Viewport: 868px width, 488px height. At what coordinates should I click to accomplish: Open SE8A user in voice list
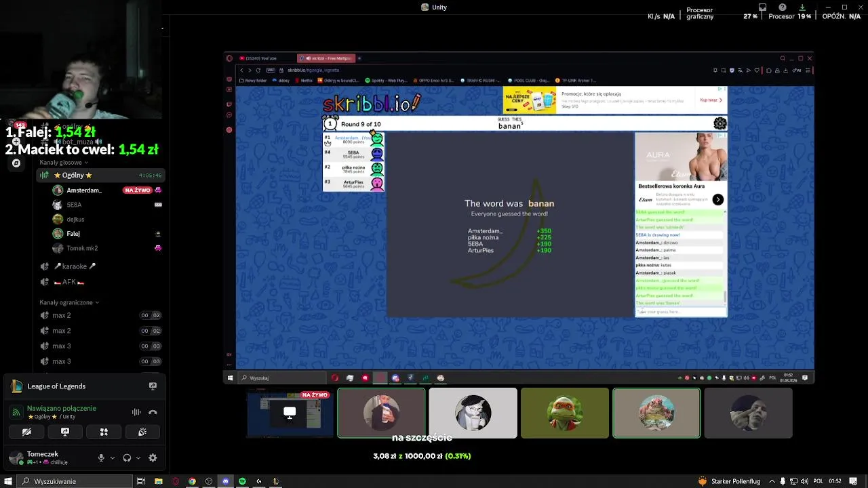[x=106, y=205]
